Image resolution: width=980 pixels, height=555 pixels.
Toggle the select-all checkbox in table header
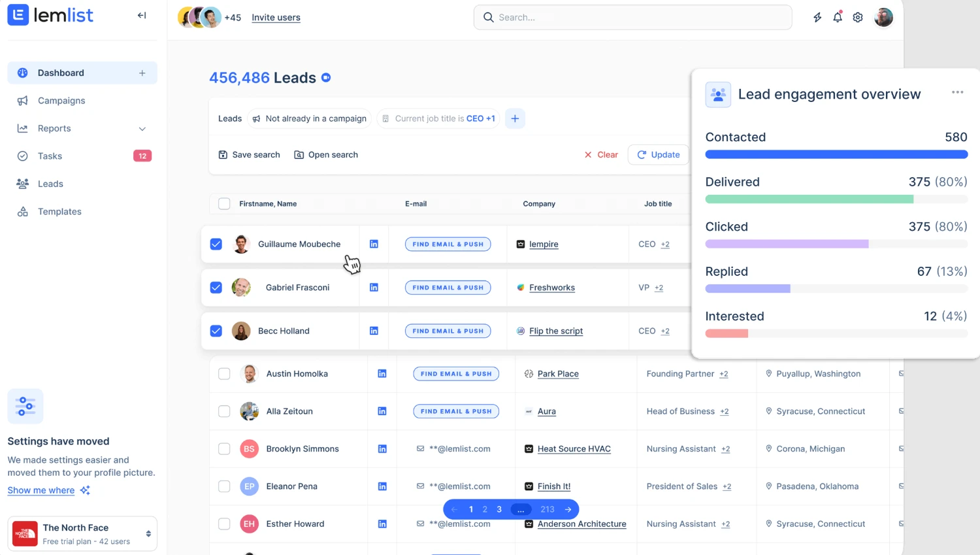224,204
